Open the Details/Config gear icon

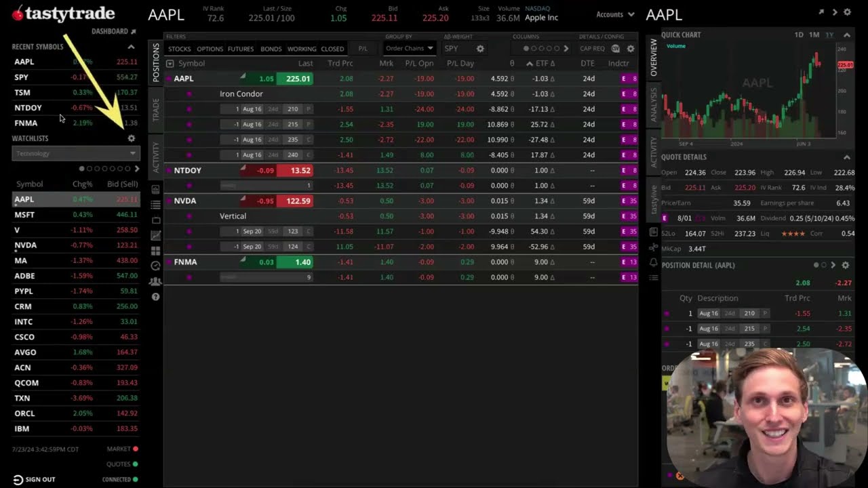point(631,49)
